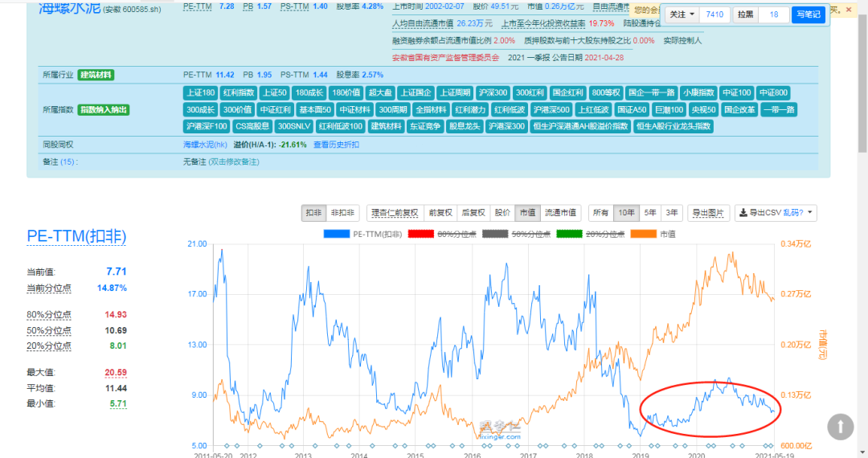
Task: Select the 所有 time range
Action: coord(600,213)
